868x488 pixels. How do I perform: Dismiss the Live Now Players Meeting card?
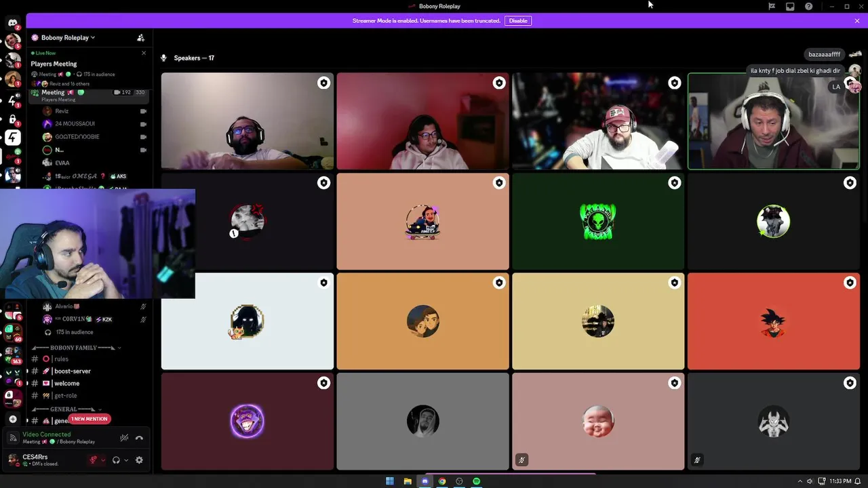click(x=144, y=53)
